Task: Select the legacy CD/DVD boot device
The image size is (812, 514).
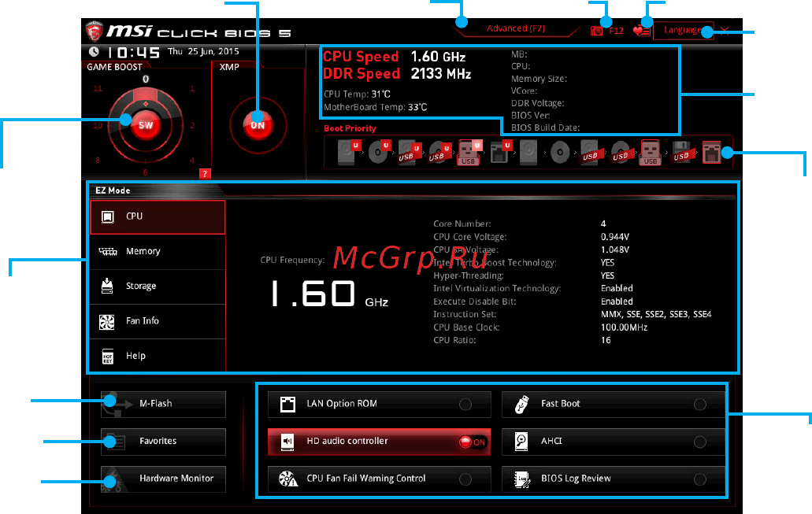Action: 560,152
